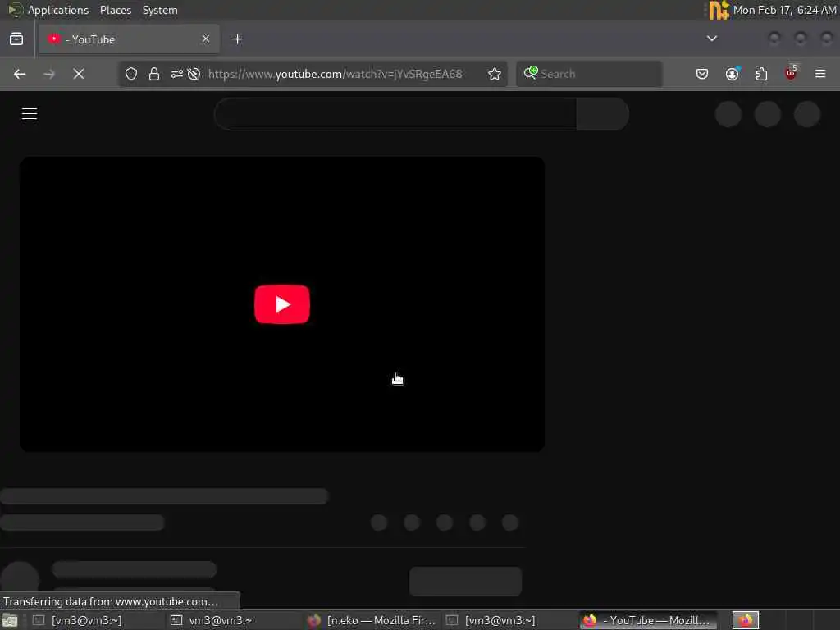This screenshot has height=630, width=840.
Task: Click the show desktop icon in taskbar
Action: click(10, 620)
